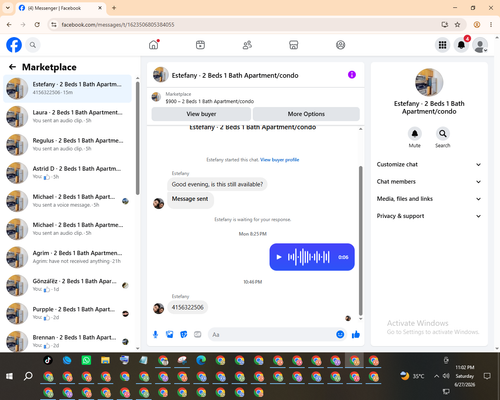Click the View buyer button
Image resolution: width=500 pixels, height=400 pixels.
(x=201, y=114)
